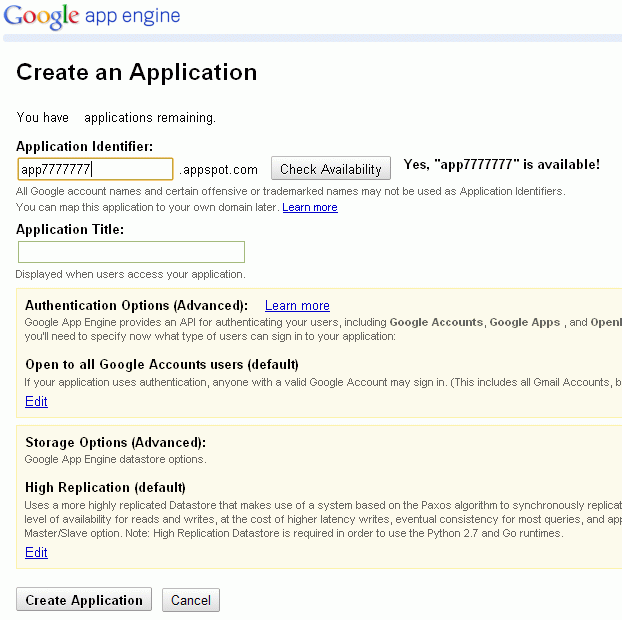Click the Application Title text box
The width and height of the screenshot is (622, 620).
coord(131,252)
